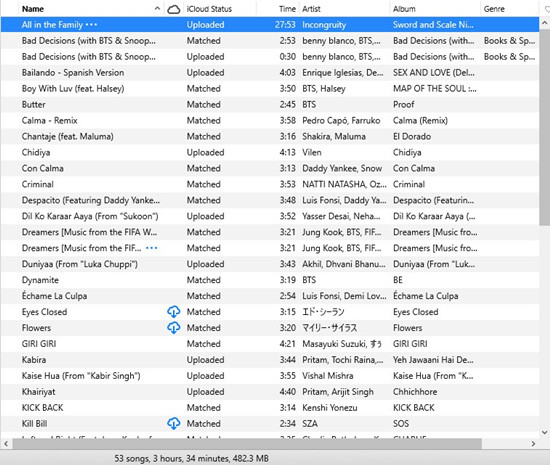Select Bailando - Spanish Version

(73, 73)
